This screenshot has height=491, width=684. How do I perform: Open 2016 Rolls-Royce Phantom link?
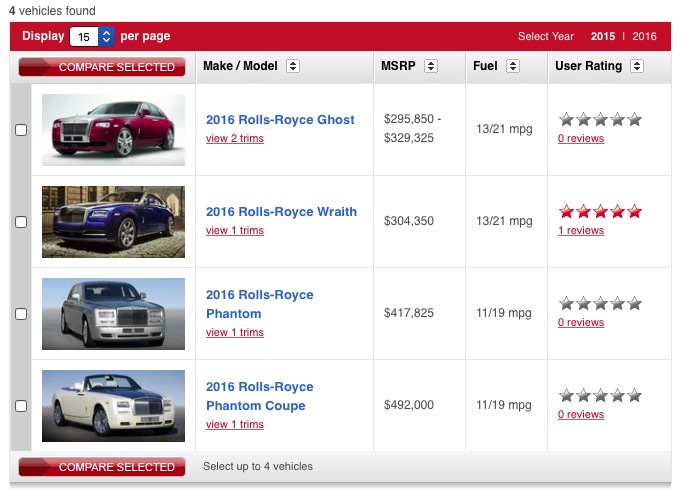[260, 304]
